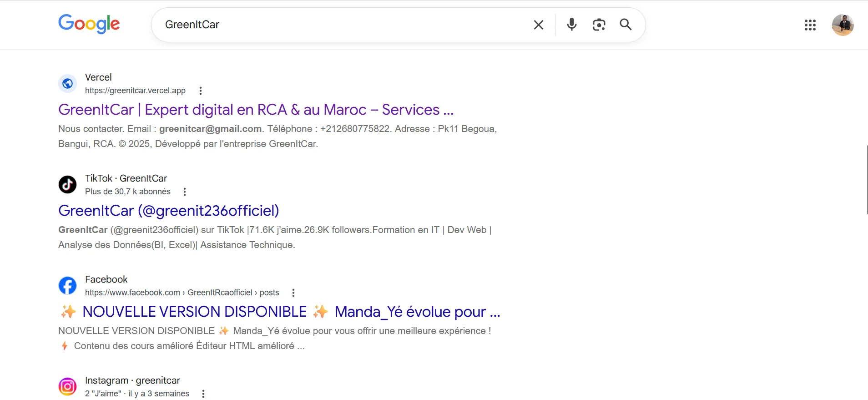Clear the search box with the X icon
The image size is (868, 400).
pos(539,25)
